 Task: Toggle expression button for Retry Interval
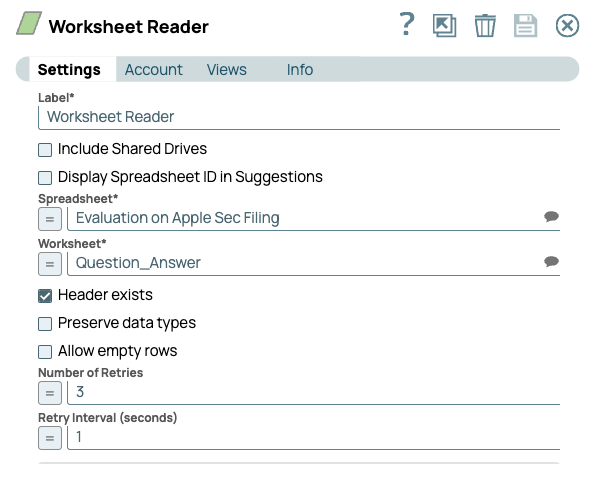[x=50, y=438]
